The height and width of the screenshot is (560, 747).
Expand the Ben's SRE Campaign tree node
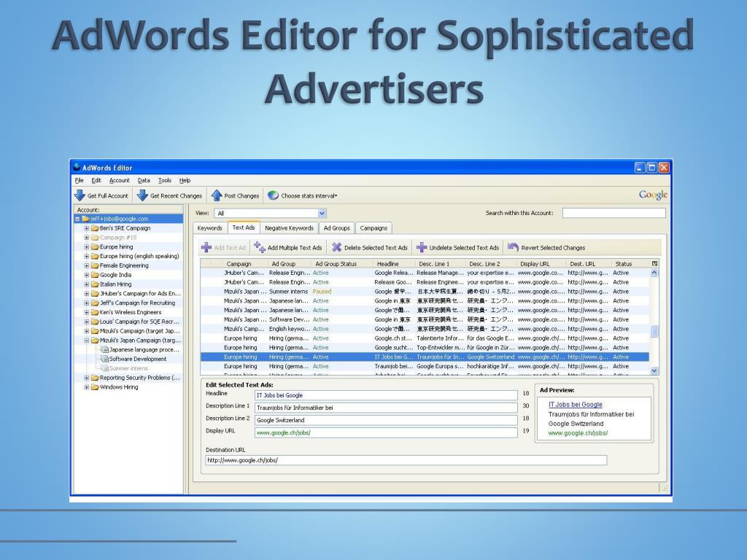click(87, 228)
